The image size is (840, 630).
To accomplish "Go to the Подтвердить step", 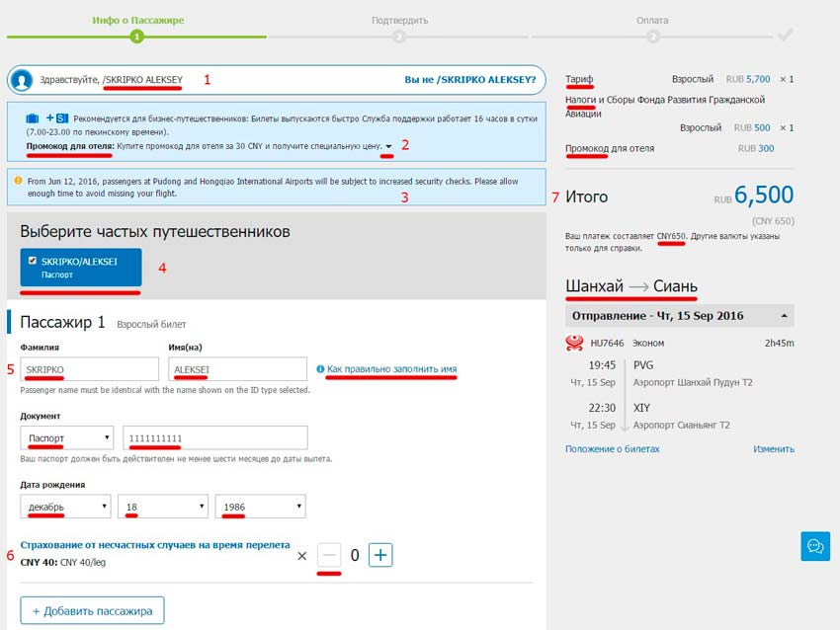I will tap(399, 36).
